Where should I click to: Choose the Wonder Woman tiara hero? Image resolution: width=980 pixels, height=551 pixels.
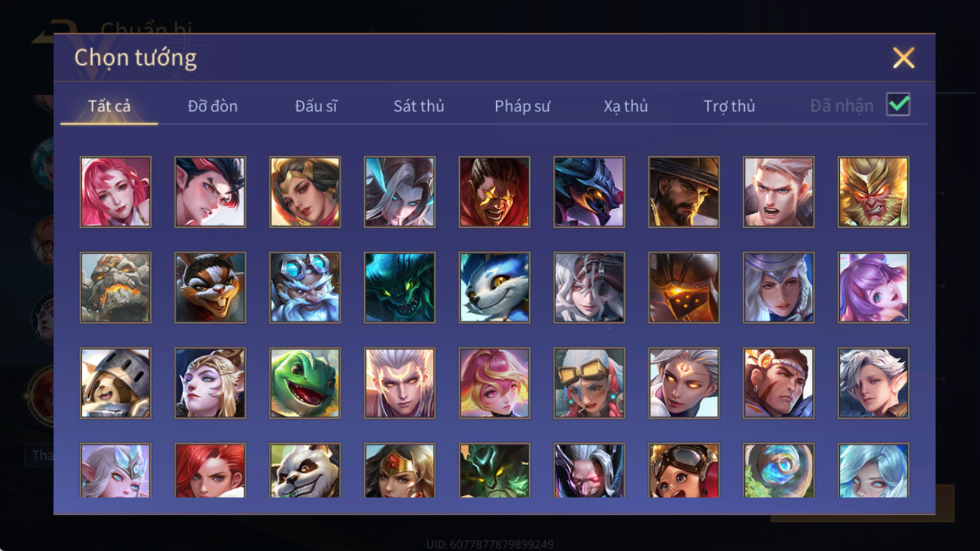[399, 470]
